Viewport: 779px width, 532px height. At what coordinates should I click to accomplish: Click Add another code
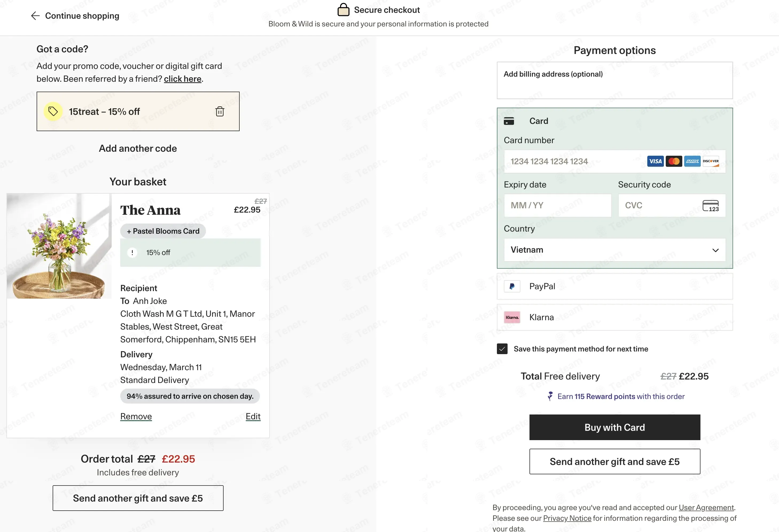[138, 148]
